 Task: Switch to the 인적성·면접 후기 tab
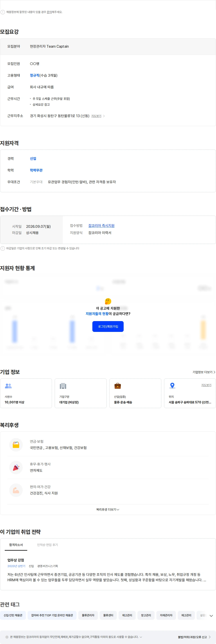pos(47,545)
